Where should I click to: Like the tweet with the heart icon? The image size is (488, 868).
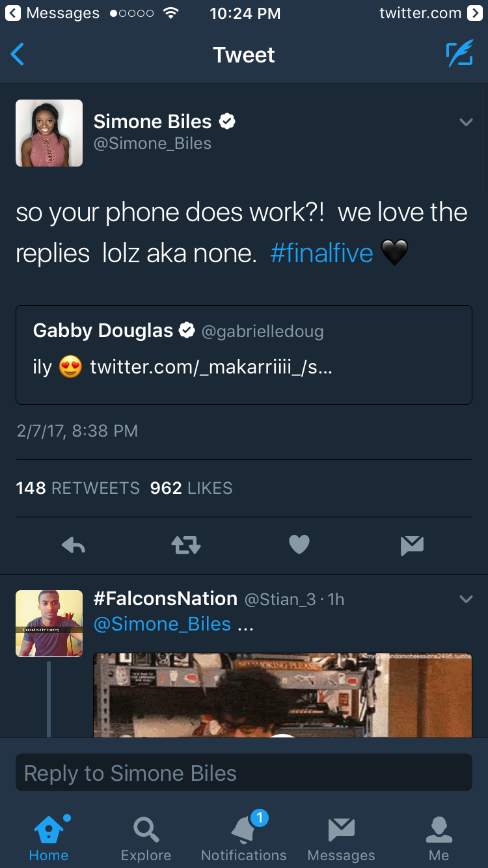[x=299, y=545]
